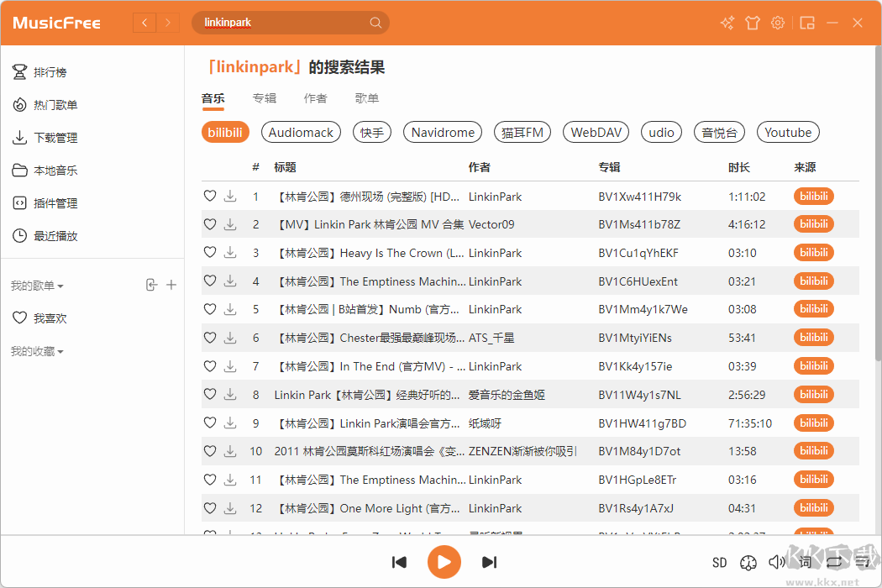The height and width of the screenshot is (588, 882).
Task: Switch to mini player mode icon
Action: coord(807,23)
